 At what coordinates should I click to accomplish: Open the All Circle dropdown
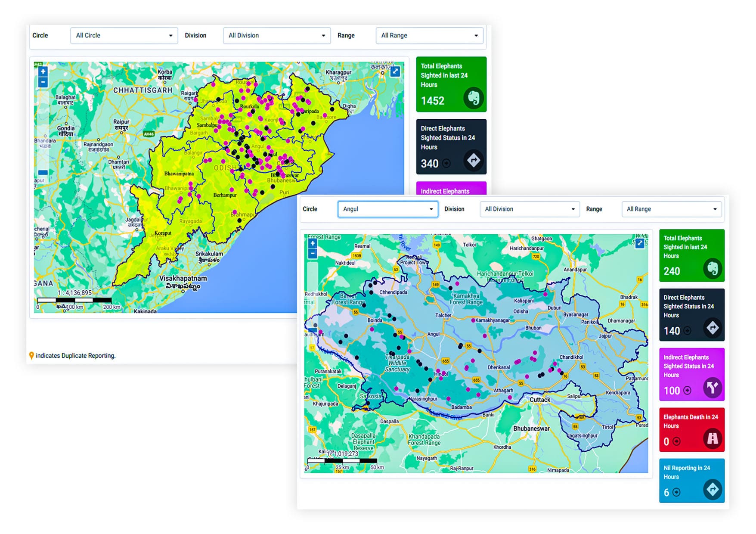(124, 35)
